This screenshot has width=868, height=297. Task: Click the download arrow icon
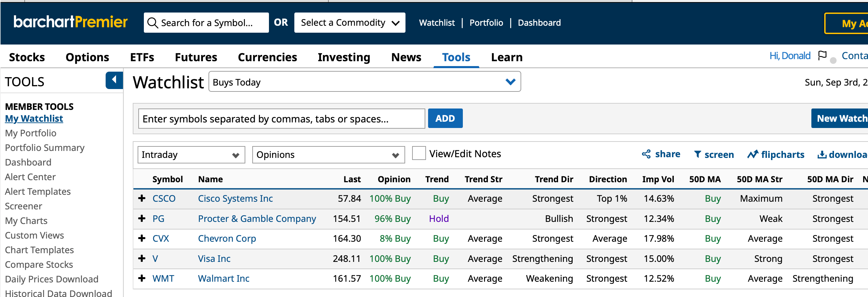coord(822,154)
